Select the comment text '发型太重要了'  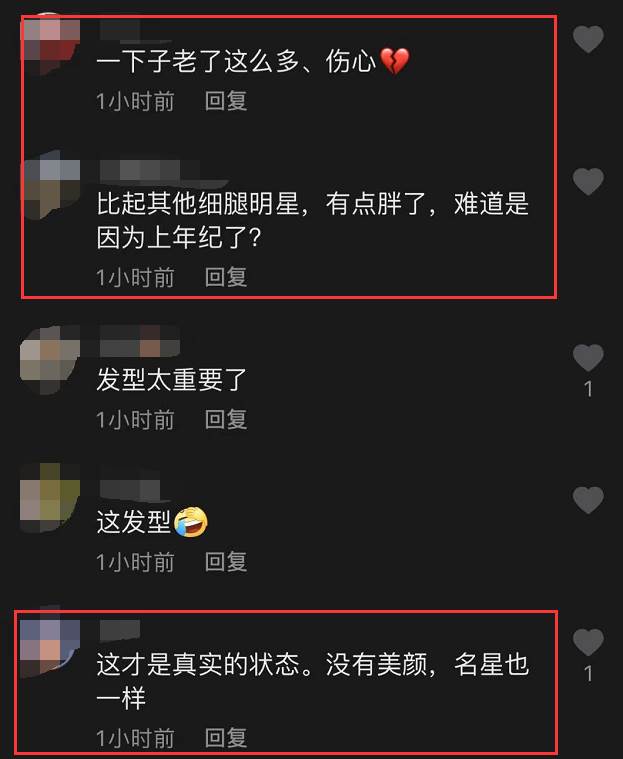pyautogui.click(x=172, y=380)
